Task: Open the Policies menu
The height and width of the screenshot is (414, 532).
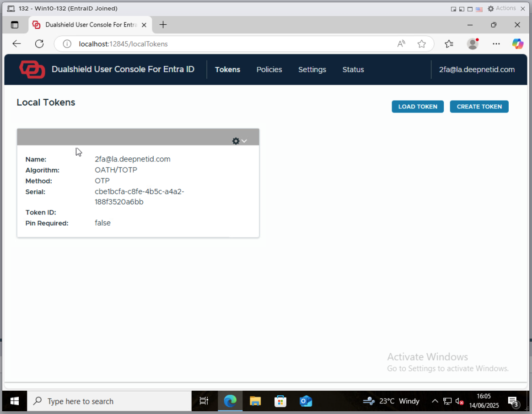Action: [x=269, y=70]
